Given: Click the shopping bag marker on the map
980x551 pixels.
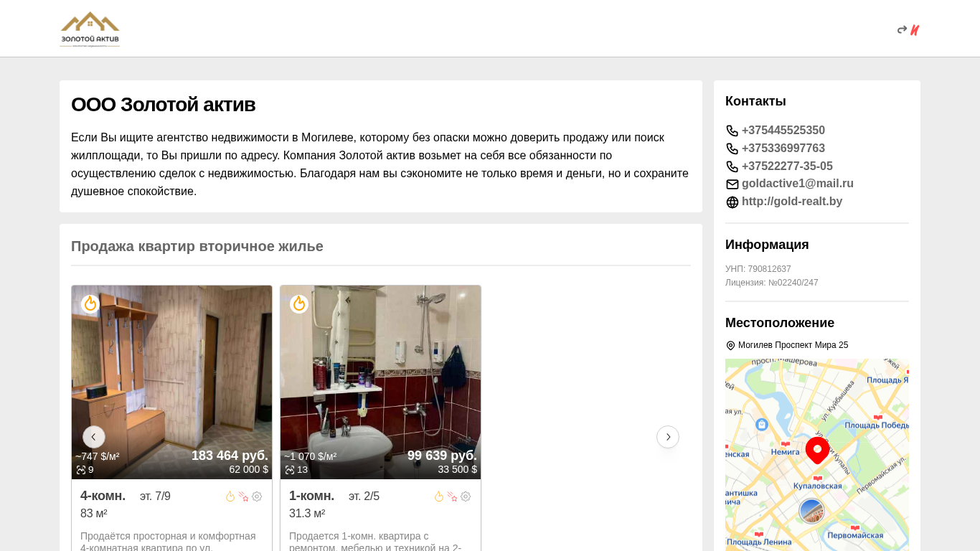Looking at the screenshot, I should pyautogui.click(x=762, y=424).
